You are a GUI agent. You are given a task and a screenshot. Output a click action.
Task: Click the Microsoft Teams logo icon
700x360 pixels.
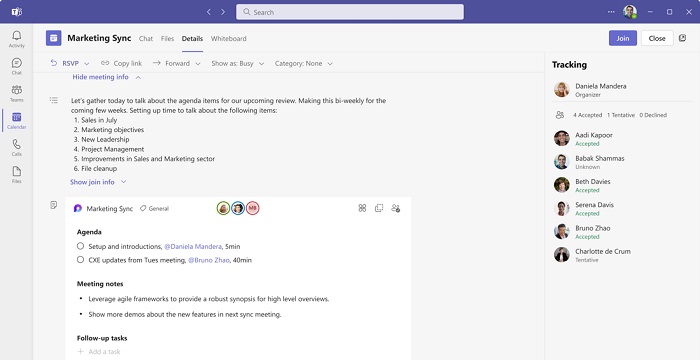pos(17,12)
